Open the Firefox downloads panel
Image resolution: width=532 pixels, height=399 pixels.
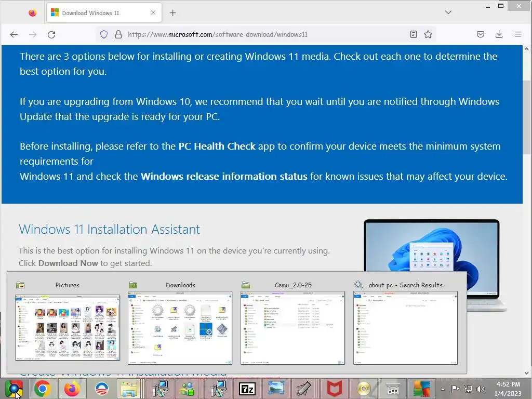coord(499,34)
